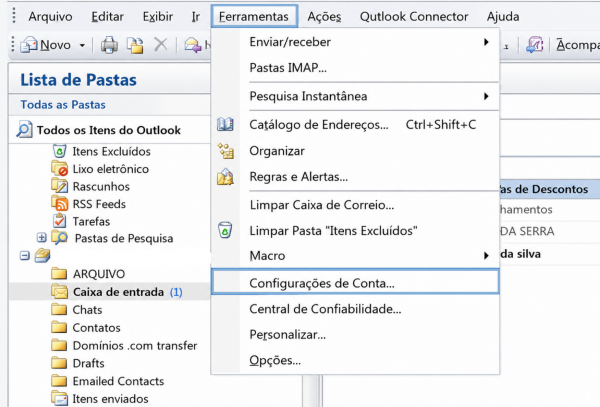Click the Print toolbar icon

tap(109, 45)
